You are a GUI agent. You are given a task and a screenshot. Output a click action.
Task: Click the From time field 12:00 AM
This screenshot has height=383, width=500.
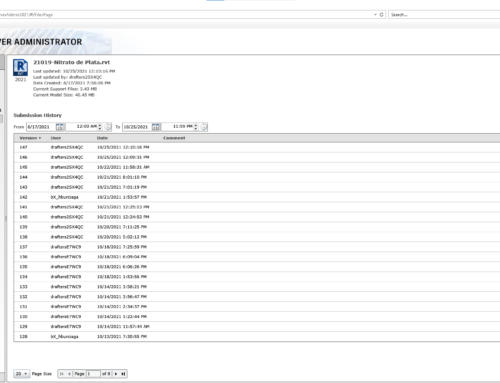[82, 127]
